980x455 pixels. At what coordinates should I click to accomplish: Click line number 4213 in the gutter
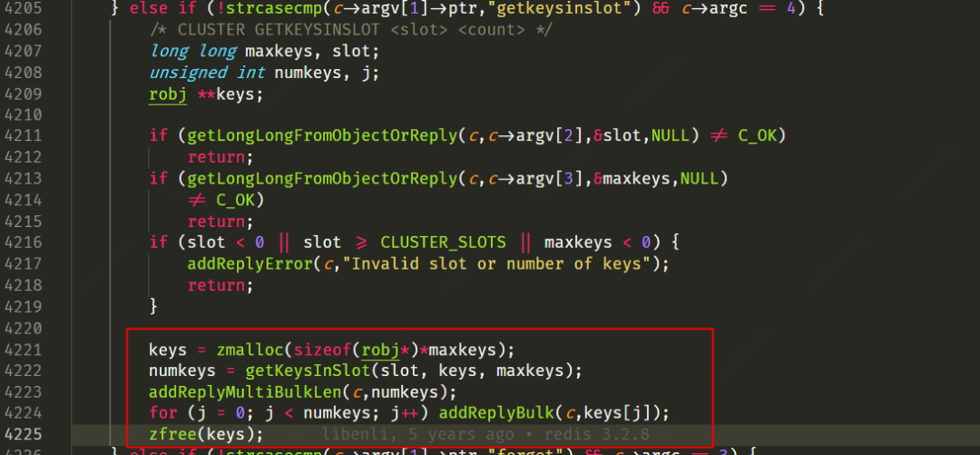coord(21,179)
